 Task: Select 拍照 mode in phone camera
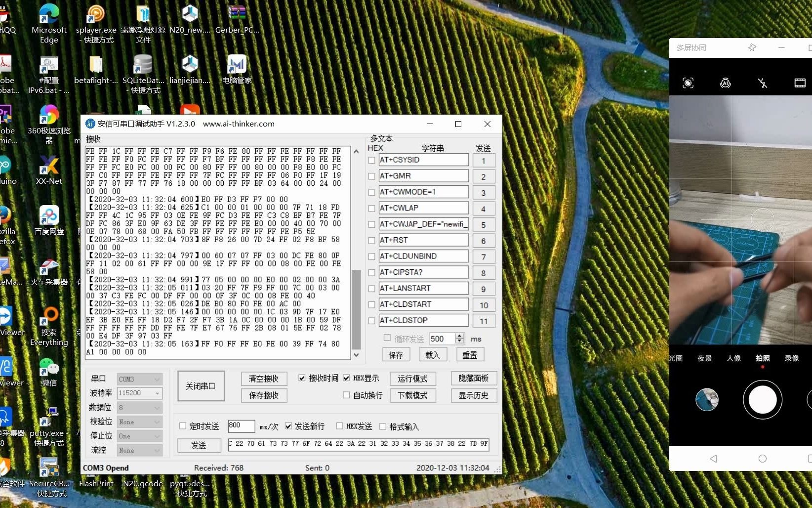763,358
